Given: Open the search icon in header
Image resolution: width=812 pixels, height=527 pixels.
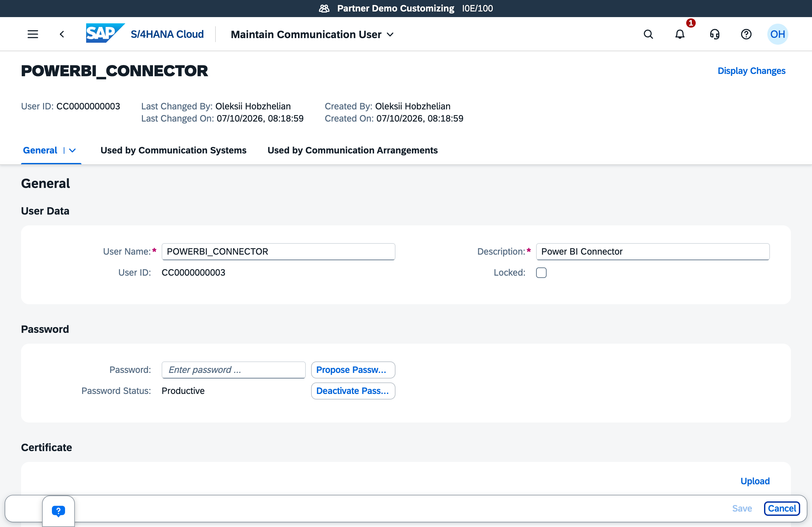Looking at the screenshot, I should (x=648, y=34).
